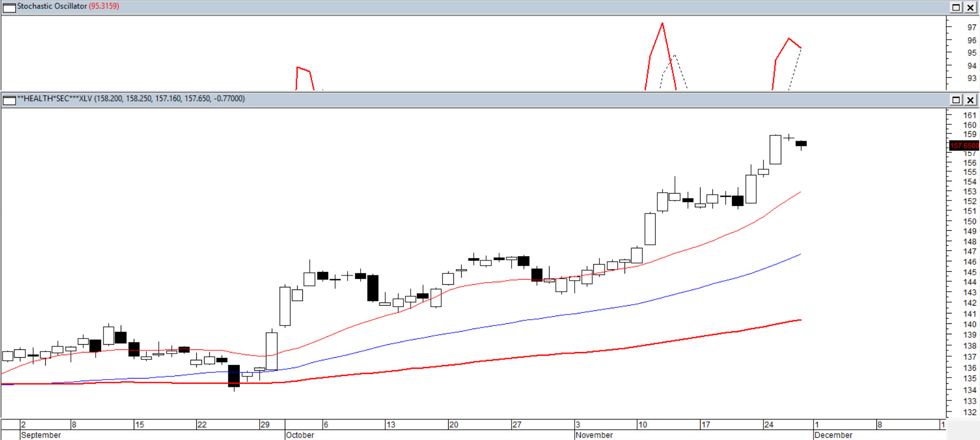The image size is (980, 440).
Task: Click the December month label on date axis
Action: point(833,435)
